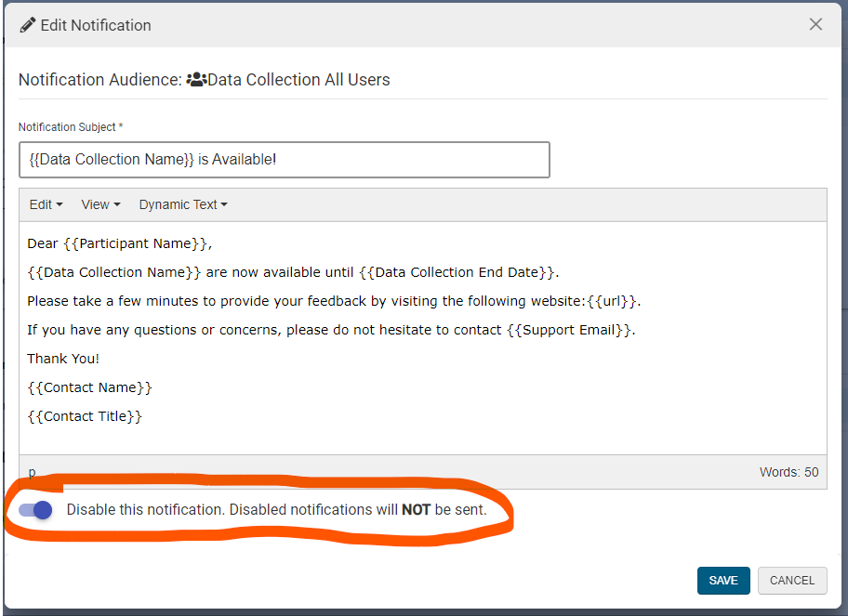Click the {{url}} placeholder in message body
This screenshot has height=616, width=848.
(x=613, y=301)
